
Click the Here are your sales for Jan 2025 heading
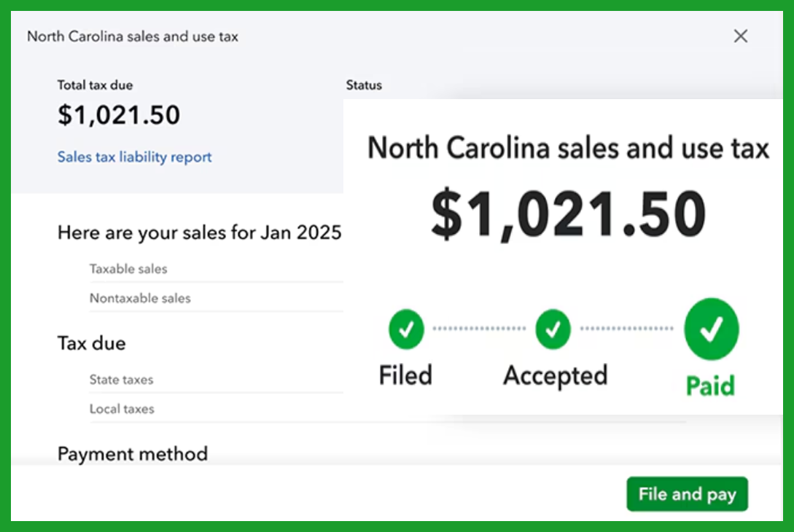[x=200, y=233]
